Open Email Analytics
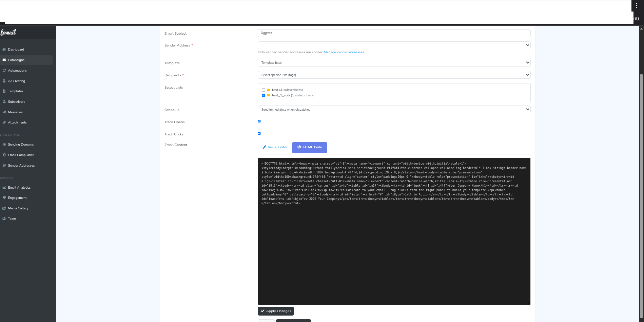Screen dimensions: 644x322 19,187
